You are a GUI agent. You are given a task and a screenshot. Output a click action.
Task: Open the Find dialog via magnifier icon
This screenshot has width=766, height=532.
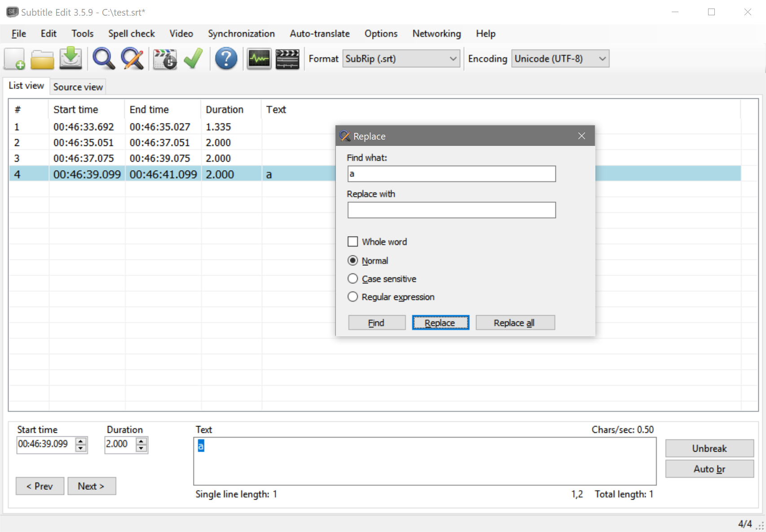coord(103,58)
